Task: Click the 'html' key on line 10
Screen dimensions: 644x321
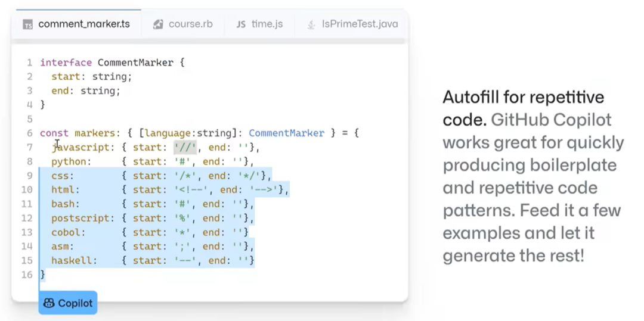Action: (x=63, y=190)
